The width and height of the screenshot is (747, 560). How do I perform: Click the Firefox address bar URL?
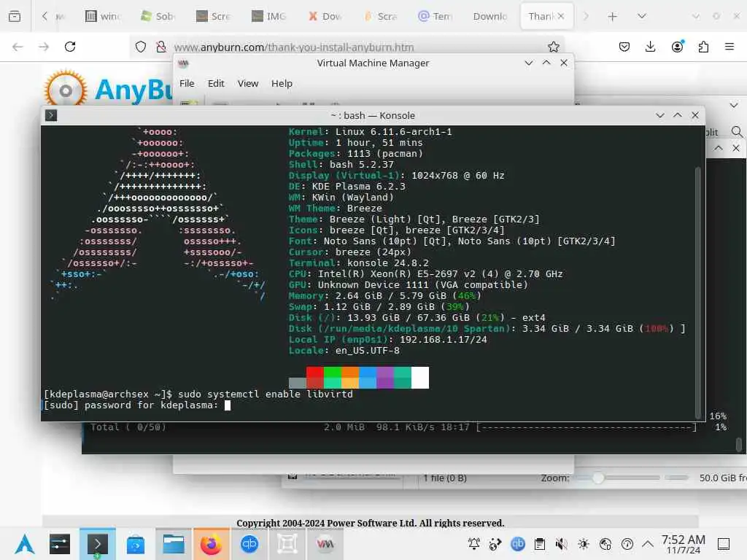[x=293, y=47]
